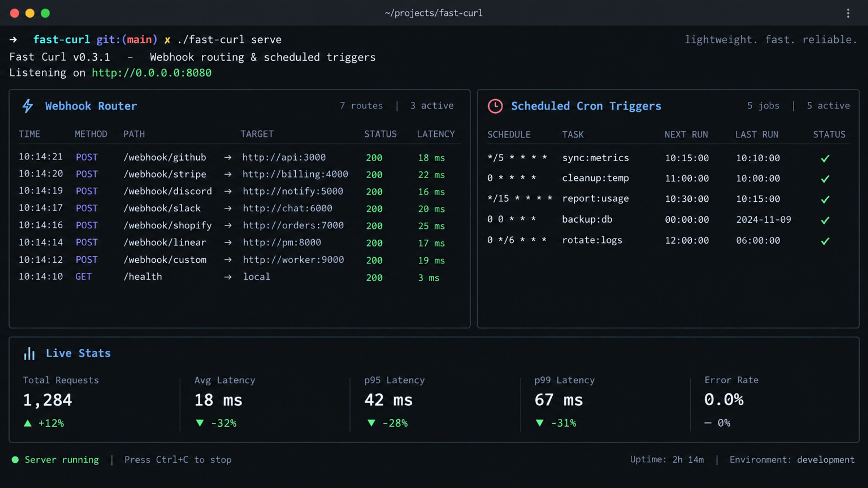Click the backup:db task name
Image resolution: width=868 pixels, height=488 pixels.
coord(587,220)
